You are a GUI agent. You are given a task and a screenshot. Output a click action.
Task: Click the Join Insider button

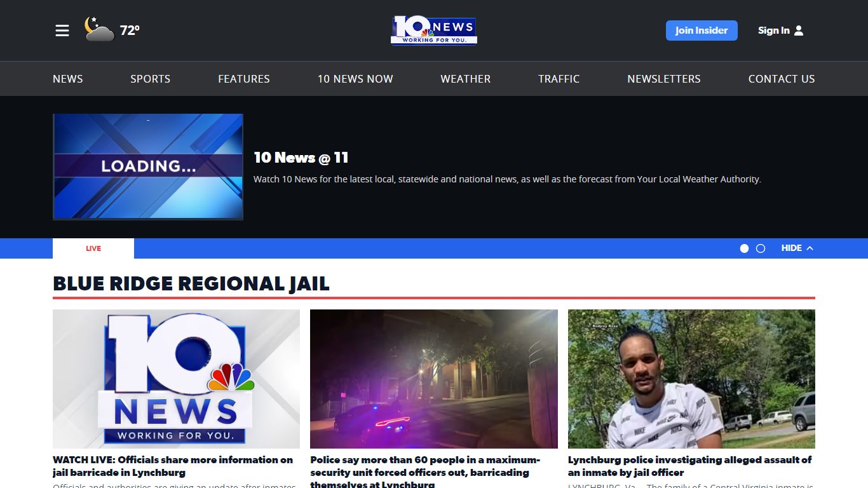(702, 30)
